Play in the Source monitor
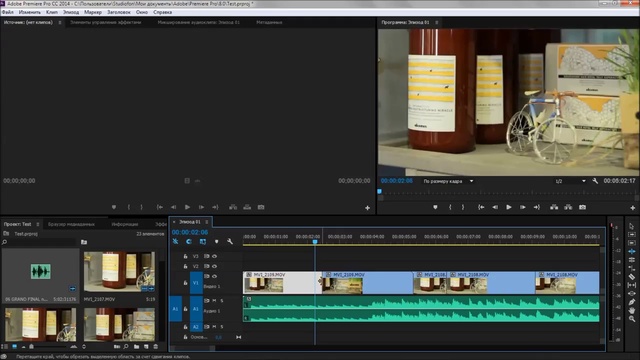This screenshot has width=640, height=360. click(x=187, y=207)
